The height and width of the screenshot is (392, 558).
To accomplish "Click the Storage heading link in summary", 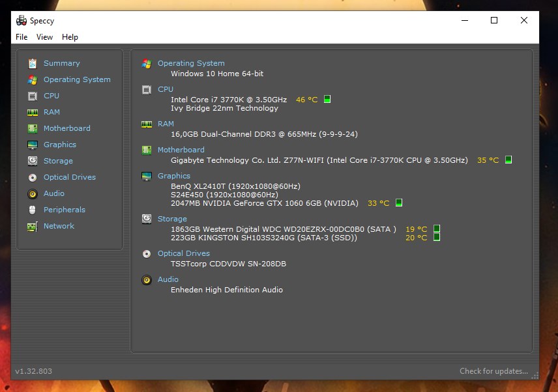I will (172, 219).
